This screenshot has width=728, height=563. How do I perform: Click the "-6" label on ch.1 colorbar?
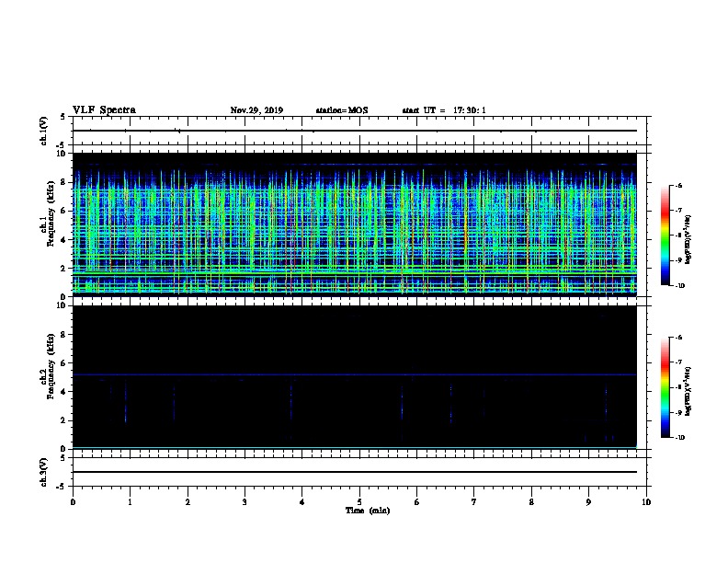678,185
